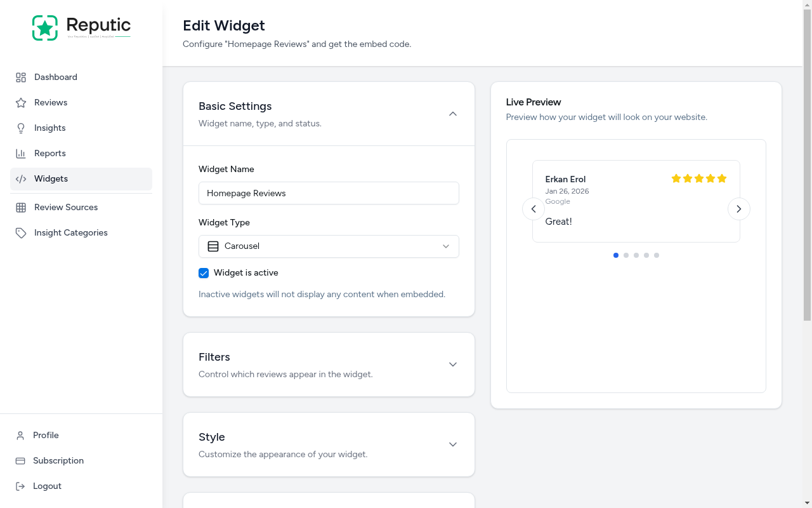Select the Dashboard grid icon
This screenshot has height=508, width=812.
pyautogui.click(x=21, y=77)
